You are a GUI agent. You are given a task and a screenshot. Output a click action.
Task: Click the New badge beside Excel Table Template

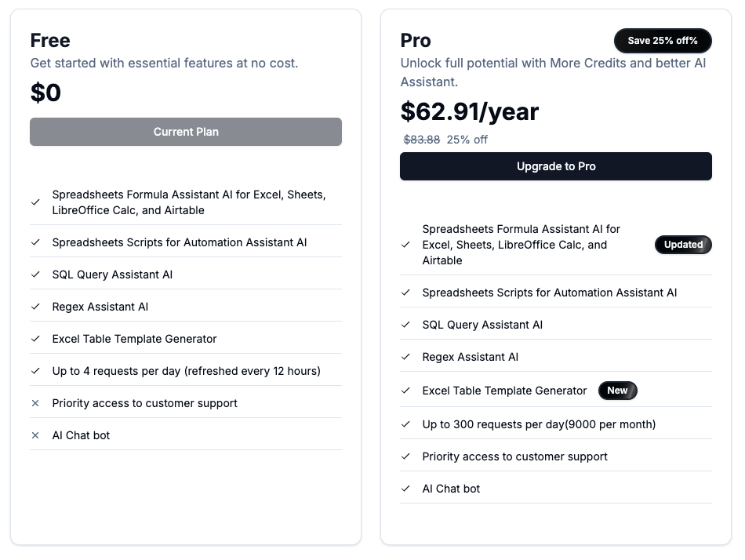point(617,391)
